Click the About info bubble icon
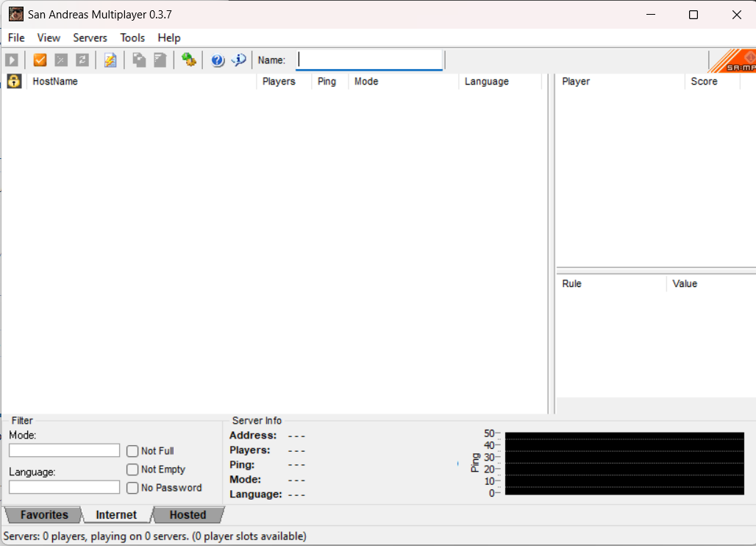The width and height of the screenshot is (756, 546). [x=239, y=60]
